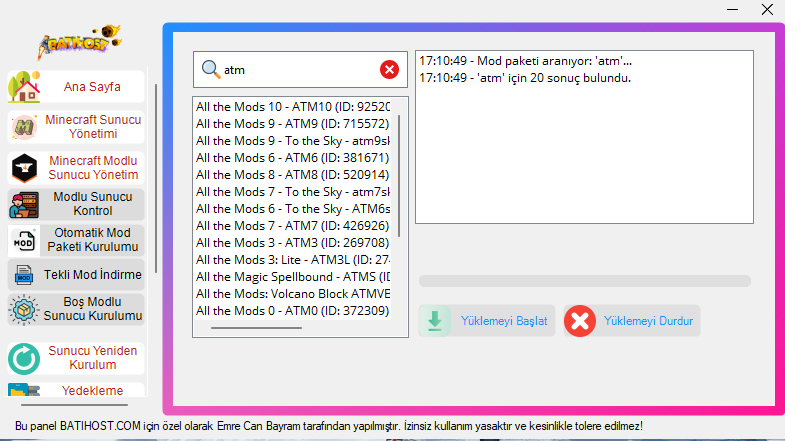
Task: Select All the Mods 7 - To the Sky result
Action: pyautogui.click(x=293, y=192)
